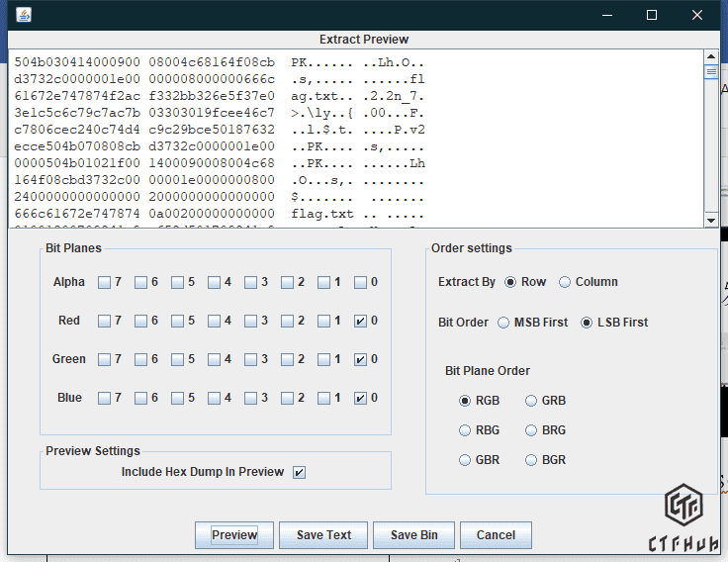Click Save Text button

[x=323, y=535]
